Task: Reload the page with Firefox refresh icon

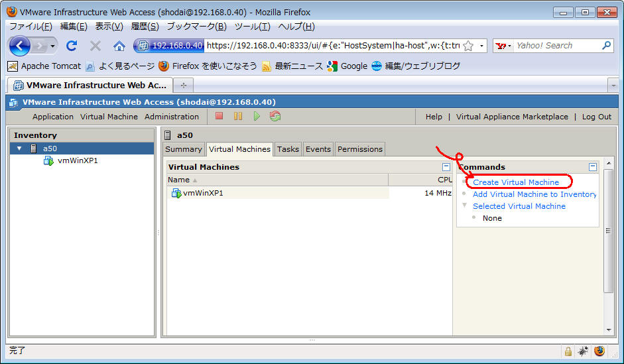Action: click(x=72, y=46)
